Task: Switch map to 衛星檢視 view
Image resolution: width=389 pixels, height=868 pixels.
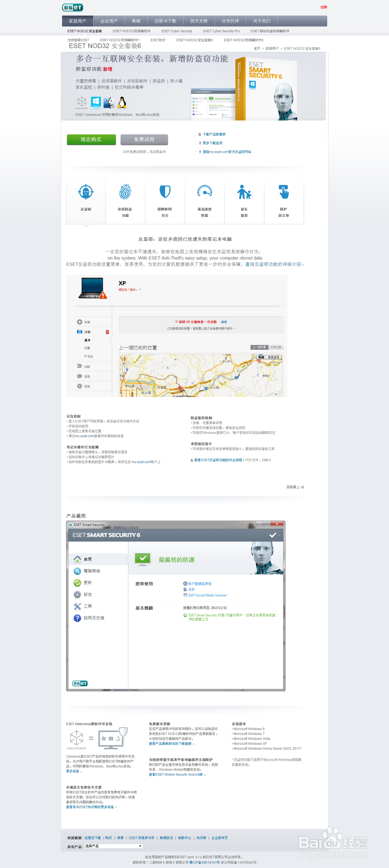Action: click(273, 357)
